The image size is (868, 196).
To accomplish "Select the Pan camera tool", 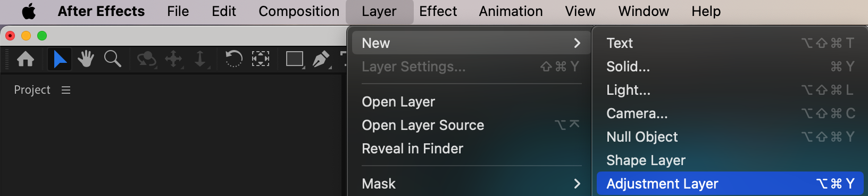I will tap(174, 59).
